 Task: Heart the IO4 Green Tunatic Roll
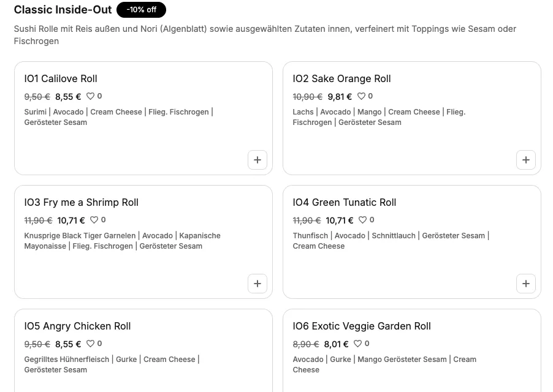coord(363,220)
